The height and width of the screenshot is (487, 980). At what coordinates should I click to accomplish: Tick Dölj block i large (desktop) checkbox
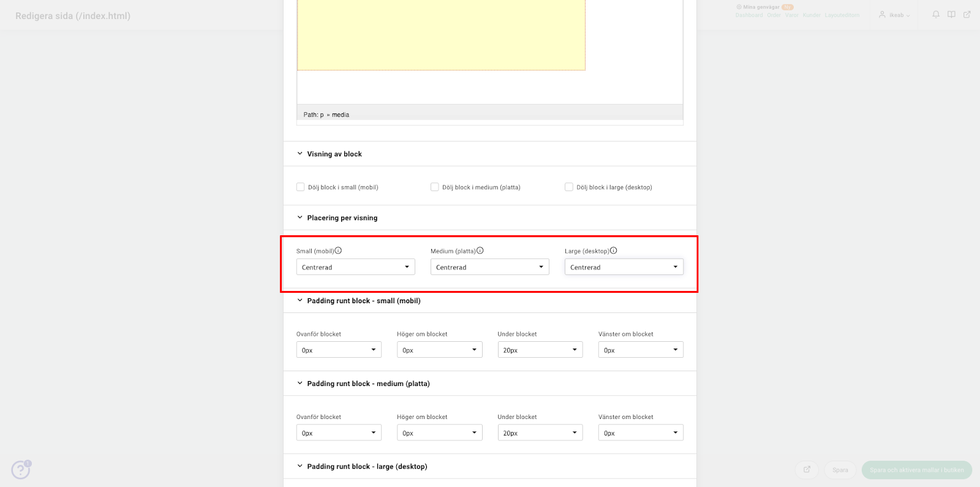click(x=569, y=187)
